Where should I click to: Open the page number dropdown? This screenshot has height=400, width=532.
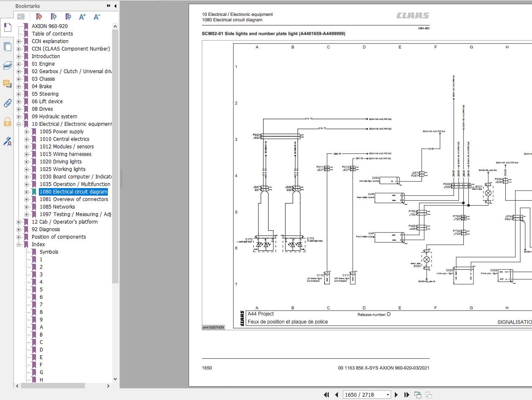(x=388, y=395)
